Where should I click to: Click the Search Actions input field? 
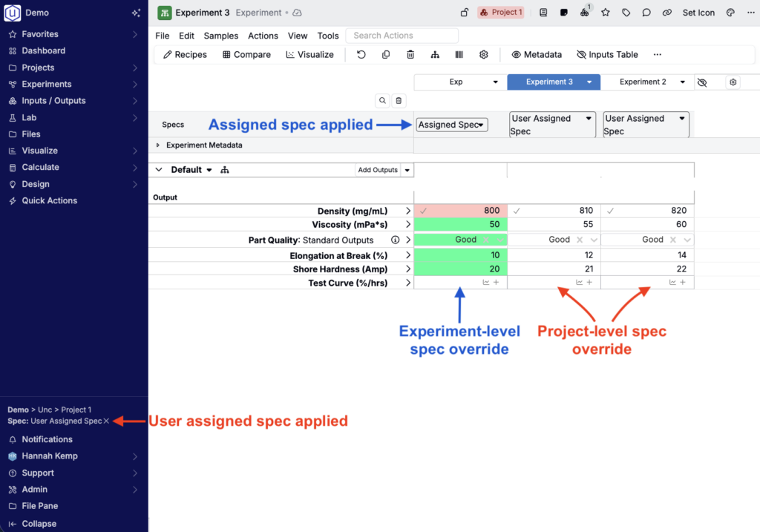402,36
